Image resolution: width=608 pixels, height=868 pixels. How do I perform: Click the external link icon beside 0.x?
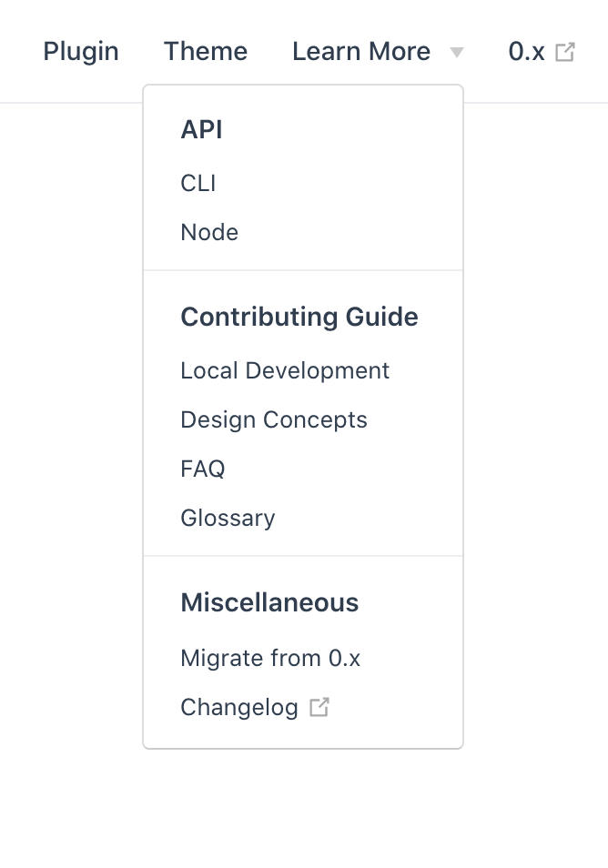tap(565, 52)
